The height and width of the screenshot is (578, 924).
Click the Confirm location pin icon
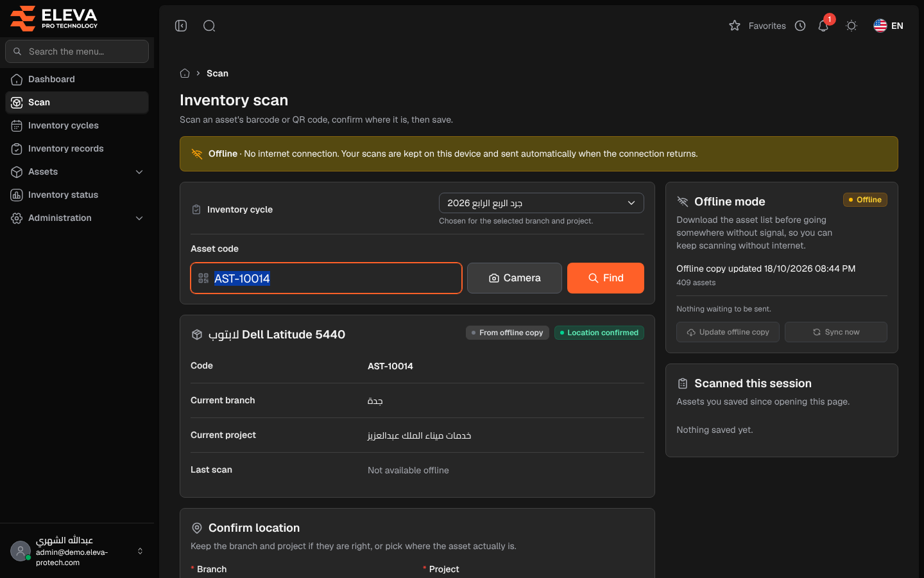click(197, 528)
